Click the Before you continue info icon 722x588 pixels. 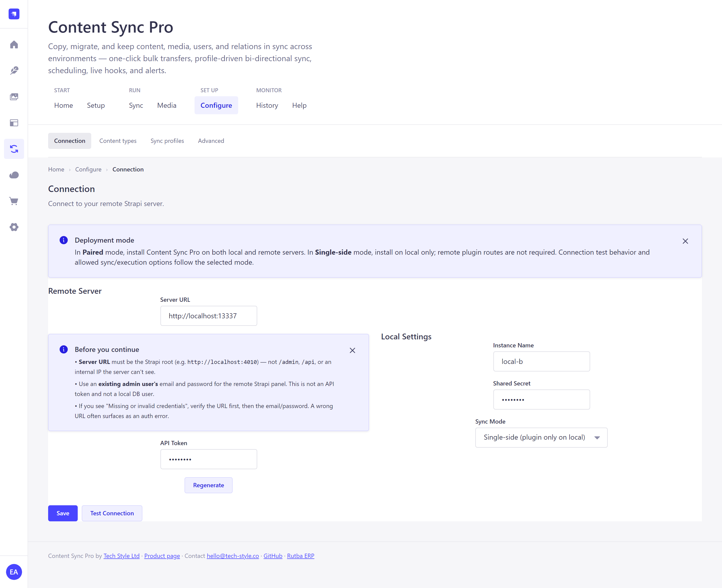point(64,350)
